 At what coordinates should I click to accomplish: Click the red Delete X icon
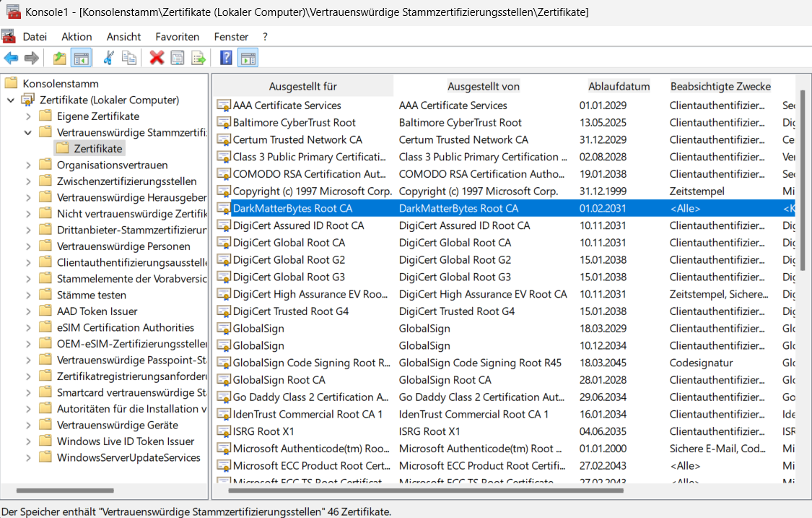click(157, 58)
